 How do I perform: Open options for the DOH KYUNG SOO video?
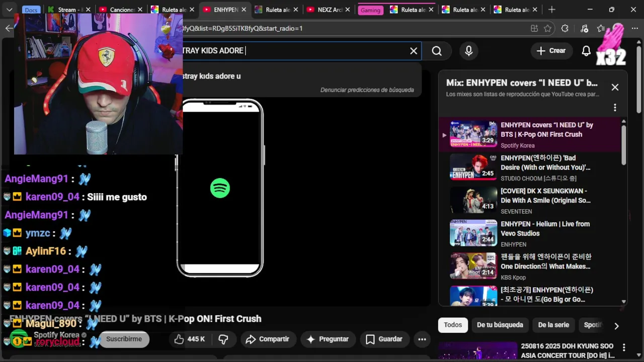pos(624,347)
